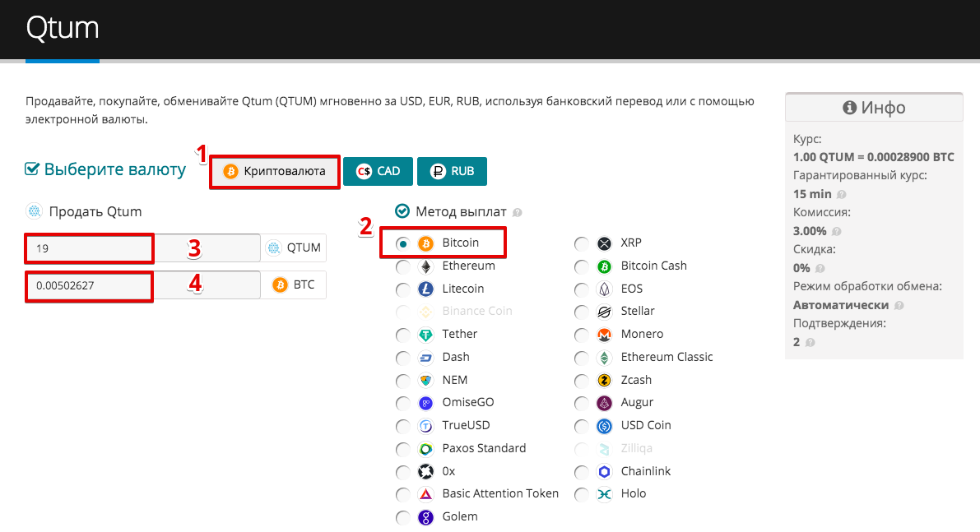Switch to the CAD currency tab
This screenshot has height=532, width=980.
pos(378,172)
